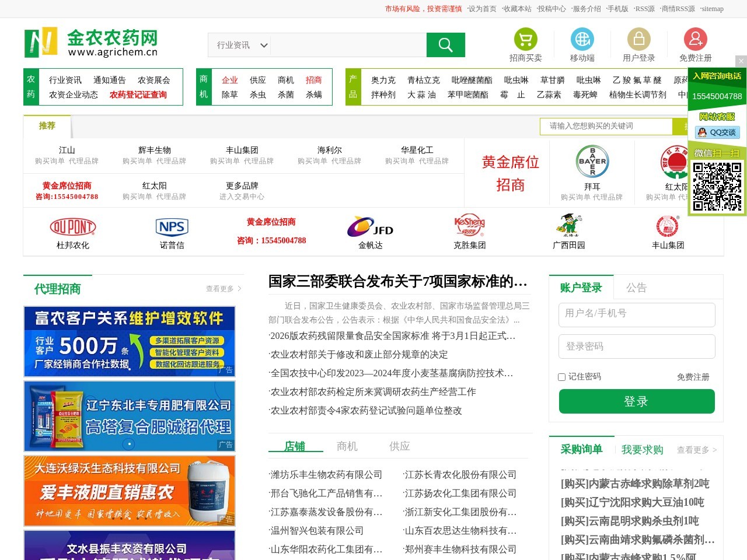Click the 用户名/手机号 input field

point(636,314)
